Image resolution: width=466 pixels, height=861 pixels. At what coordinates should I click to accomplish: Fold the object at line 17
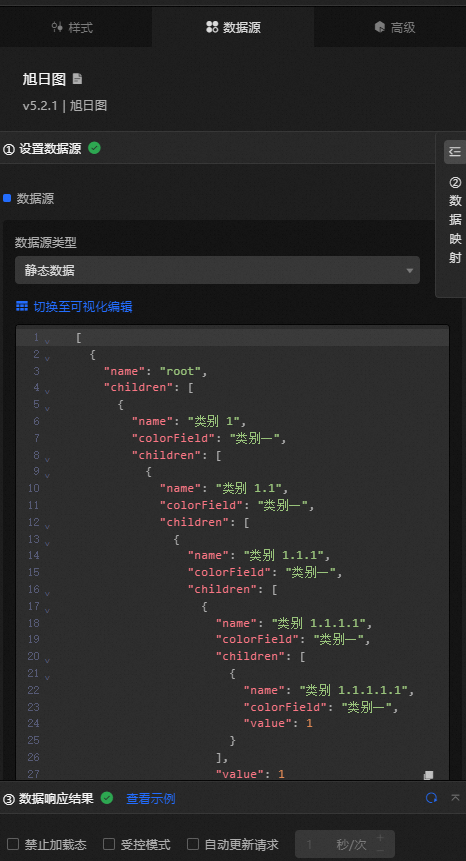tap(47, 610)
